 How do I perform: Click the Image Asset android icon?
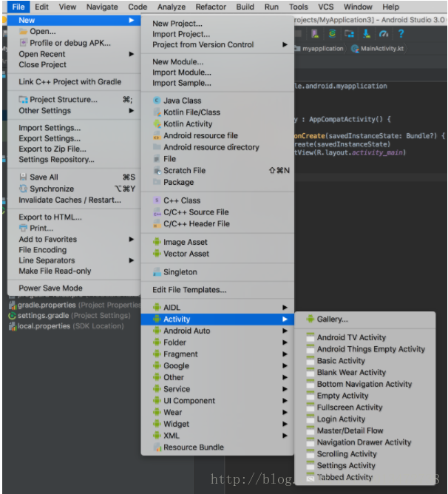coord(157,242)
